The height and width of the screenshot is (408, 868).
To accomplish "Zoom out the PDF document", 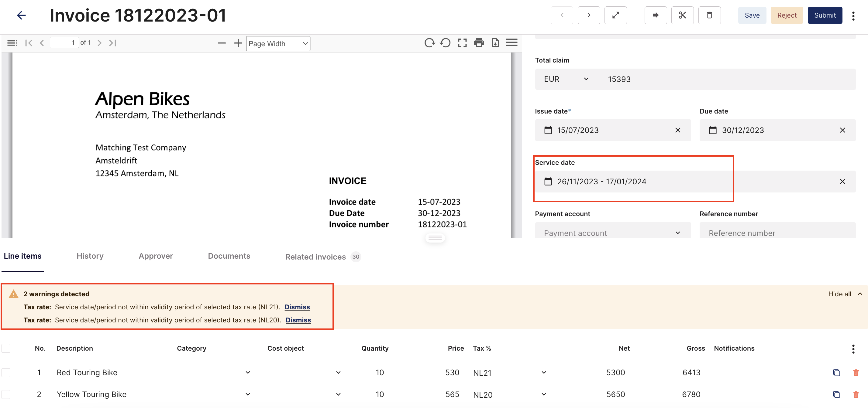I will tap(221, 43).
